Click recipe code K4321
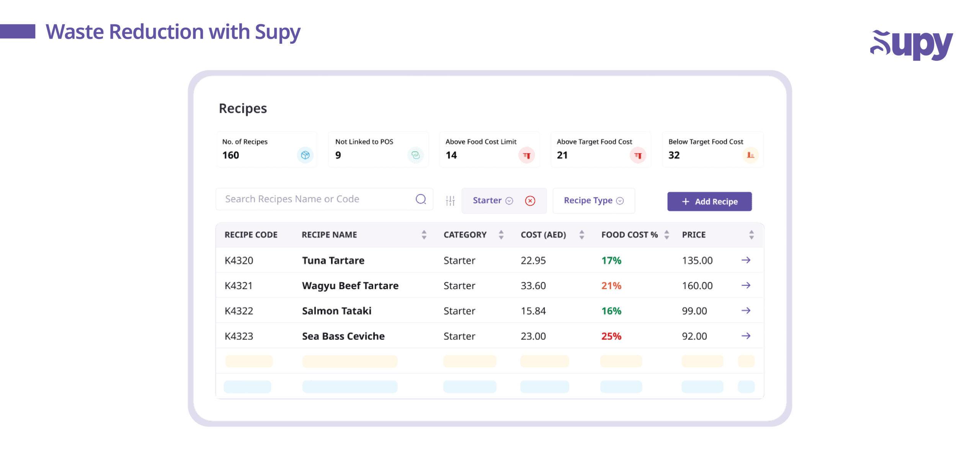 [x=238, y=286]
